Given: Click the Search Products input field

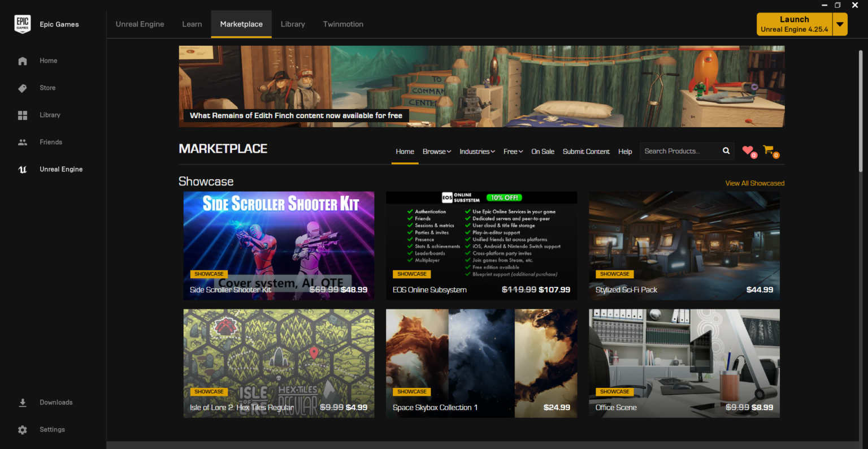Looking at the screenshot, I should coord(679,151).
